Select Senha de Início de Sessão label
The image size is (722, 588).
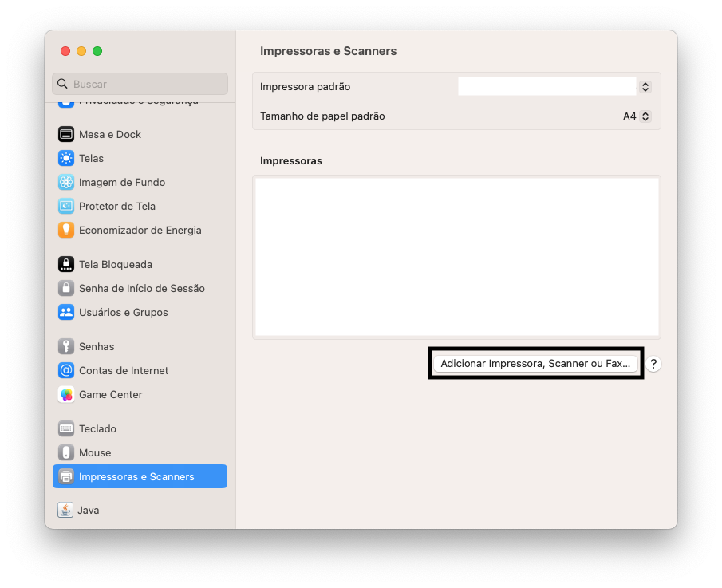(x=142, y=288)
